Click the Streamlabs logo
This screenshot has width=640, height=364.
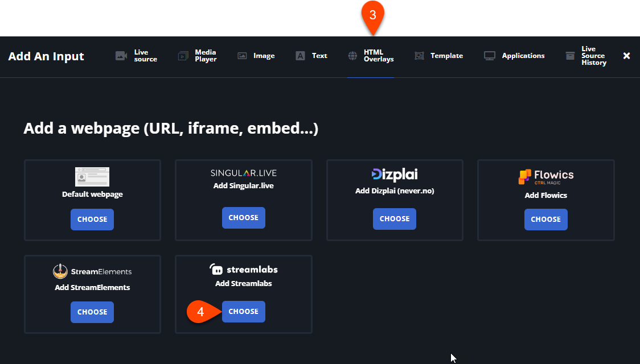tap(244, 270)
